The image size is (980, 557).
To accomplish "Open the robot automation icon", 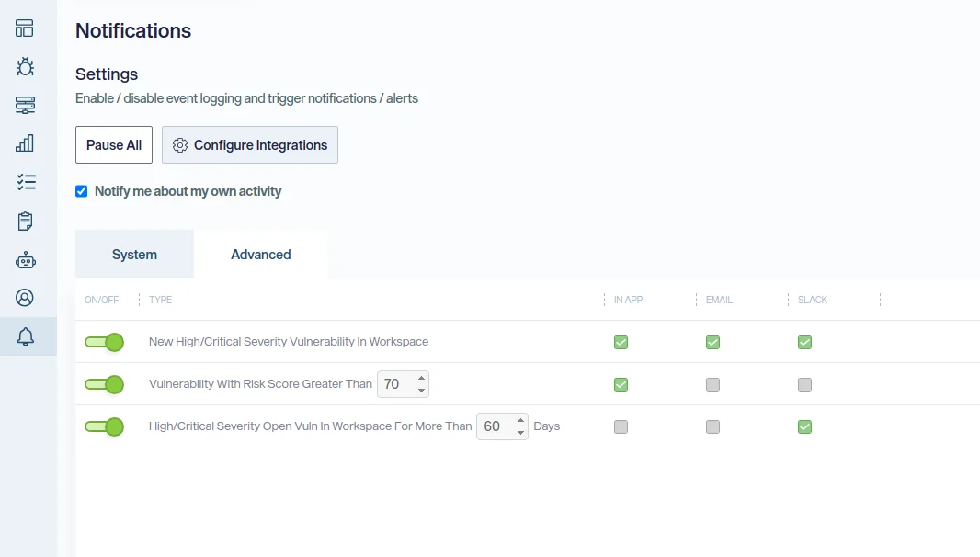I will [x=25, y=260].
